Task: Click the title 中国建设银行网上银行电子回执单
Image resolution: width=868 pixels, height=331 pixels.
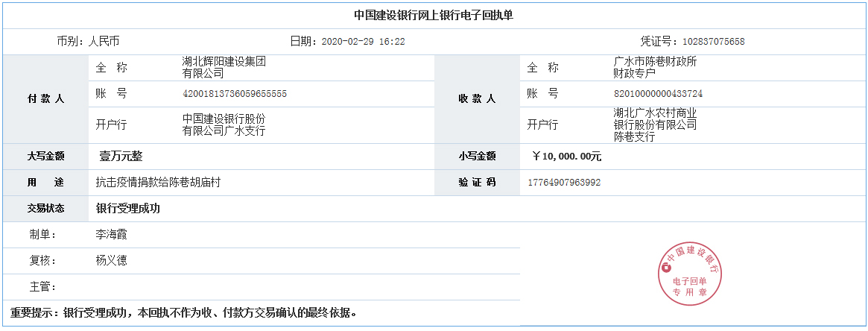Action: (x=434, y=16)
